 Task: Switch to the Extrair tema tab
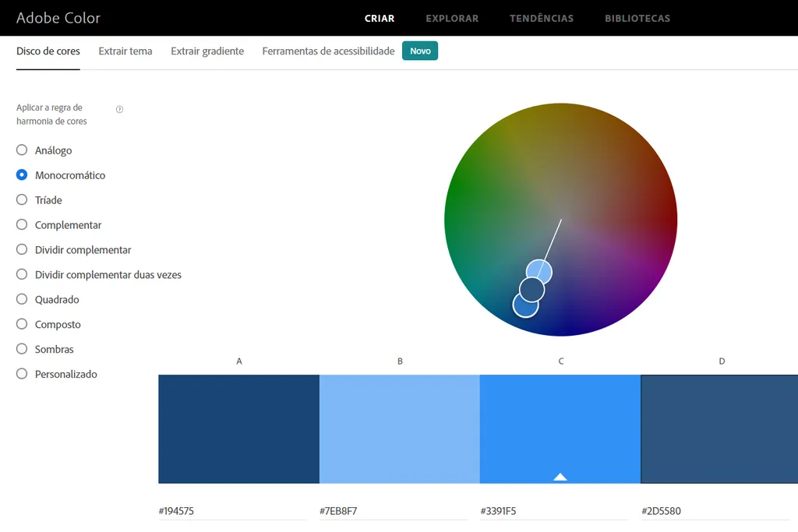[x=125, y=51]
